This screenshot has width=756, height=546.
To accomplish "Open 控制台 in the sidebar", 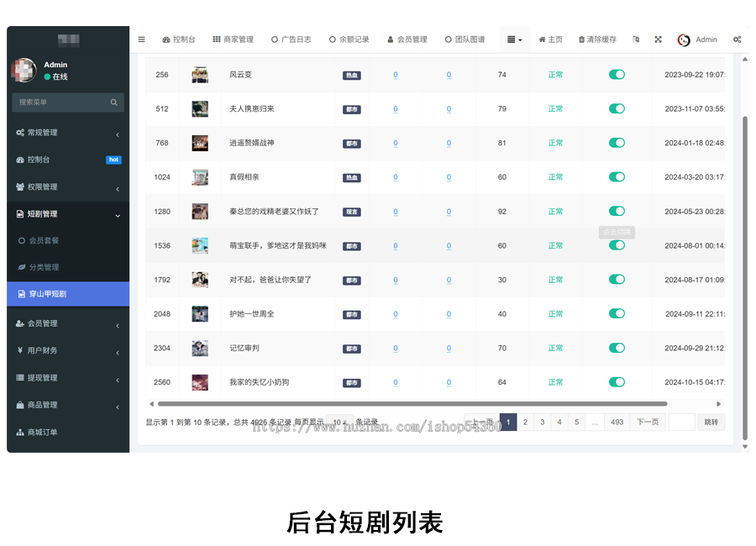I will pos(68,160).
